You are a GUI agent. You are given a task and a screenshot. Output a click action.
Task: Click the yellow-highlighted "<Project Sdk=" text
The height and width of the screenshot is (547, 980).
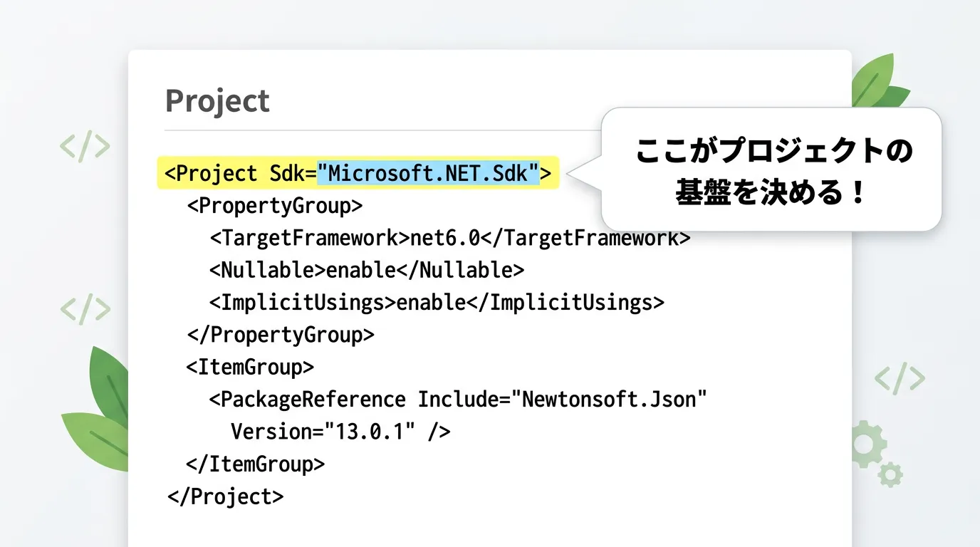coord(241,173)
